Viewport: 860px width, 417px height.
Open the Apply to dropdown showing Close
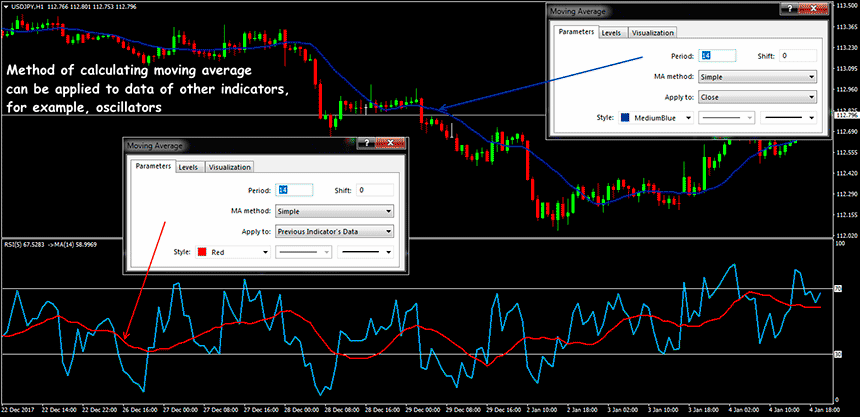click(758, 97)
